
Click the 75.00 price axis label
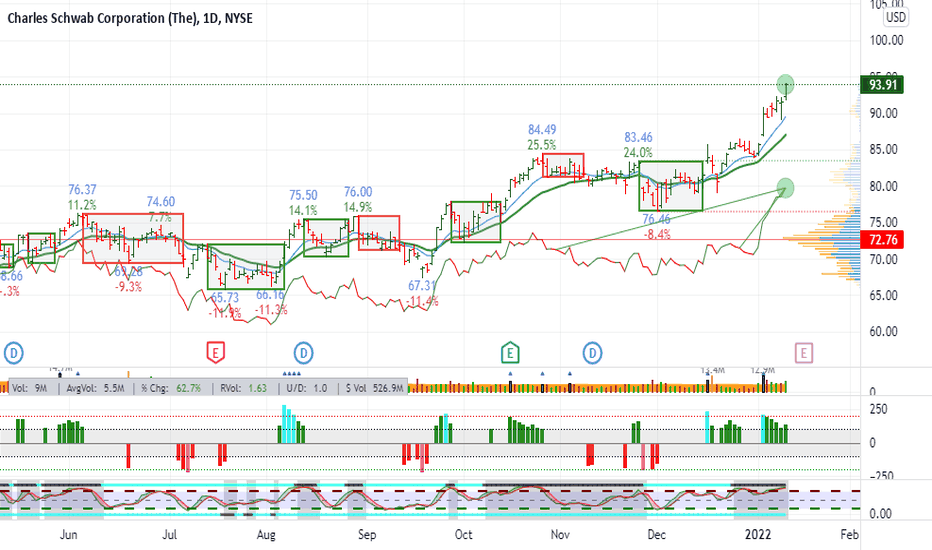883,222
